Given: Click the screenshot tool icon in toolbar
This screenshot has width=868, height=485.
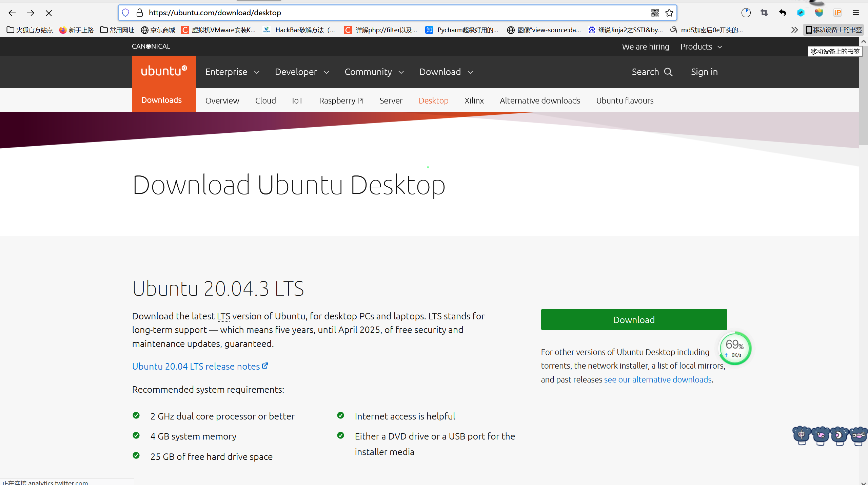Looking at the screenshot, I should (764, 13).
